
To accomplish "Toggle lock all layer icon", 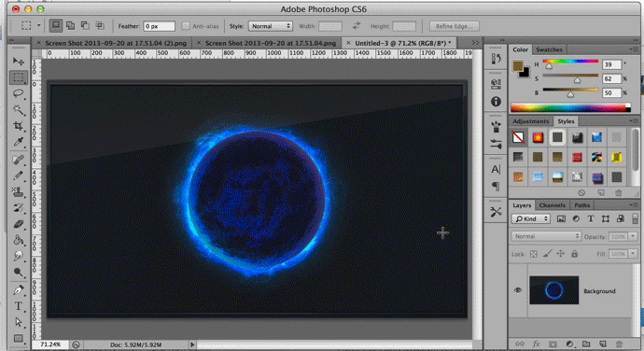I will (574, 254).
